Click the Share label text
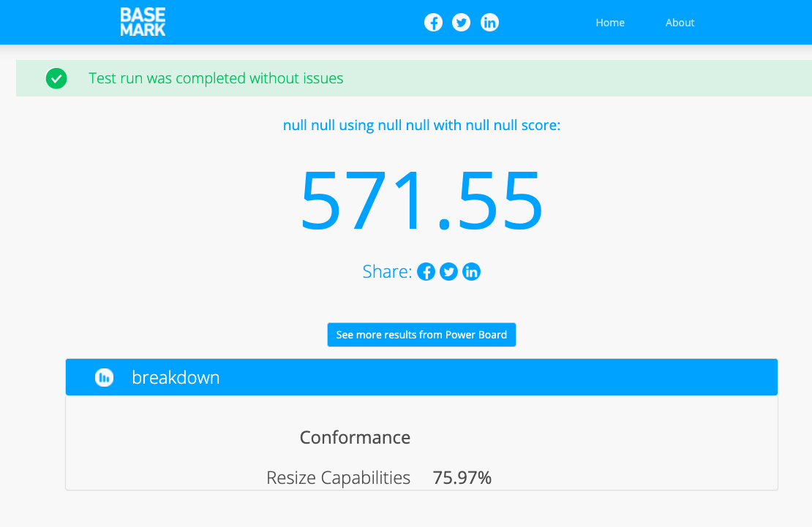Screen dimensions: 812x527 point(387,272)
